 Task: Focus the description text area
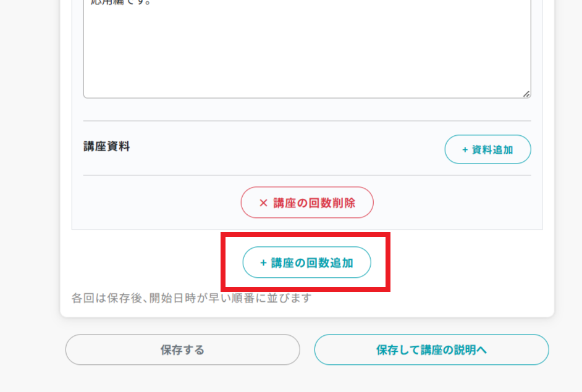[x=307, y=49]
